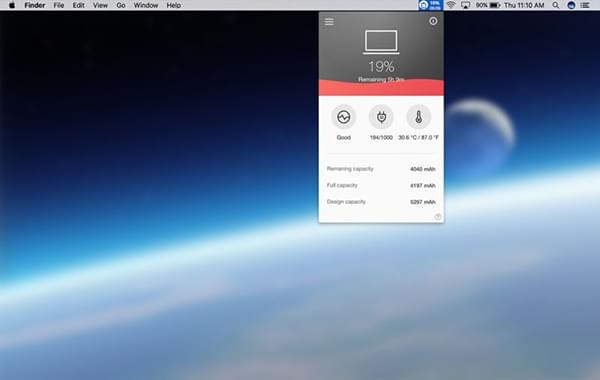Click the red battery level wave indicator

pos(381,88)
